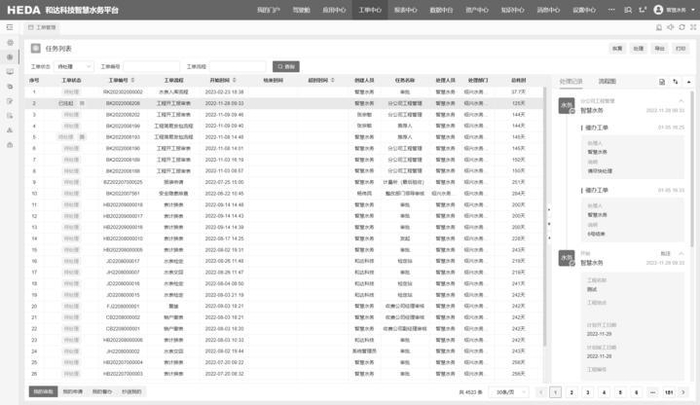Click the gear icon in left sidebar

(10, 42)
